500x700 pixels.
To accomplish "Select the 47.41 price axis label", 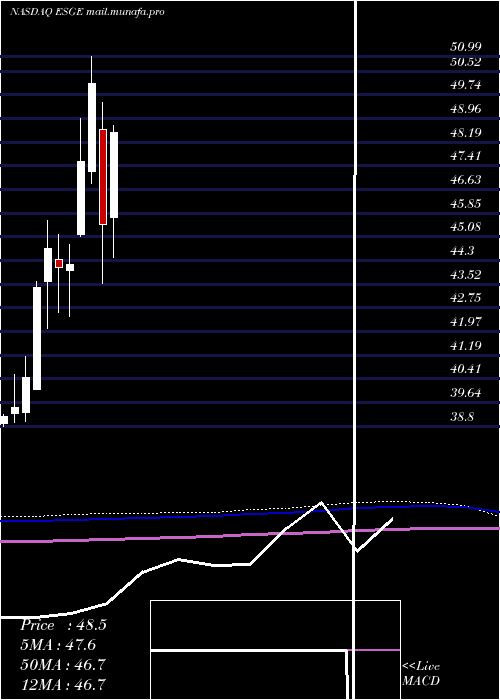I will coord(465,156).
